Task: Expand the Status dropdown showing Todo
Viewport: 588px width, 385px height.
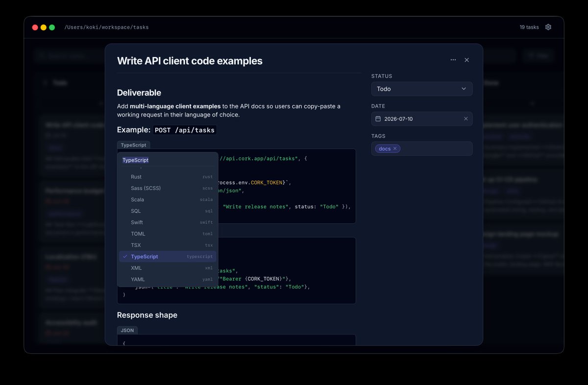Action: 422,89
